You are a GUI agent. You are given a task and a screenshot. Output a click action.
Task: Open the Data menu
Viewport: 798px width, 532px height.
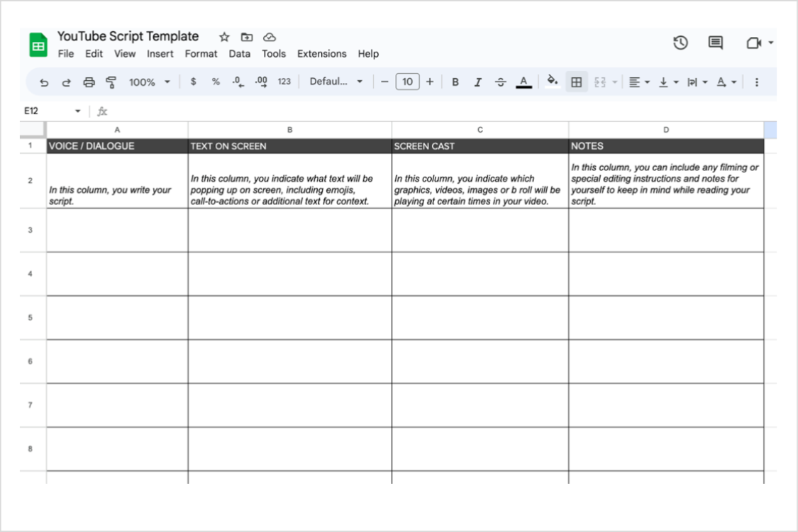pos(239,54)
